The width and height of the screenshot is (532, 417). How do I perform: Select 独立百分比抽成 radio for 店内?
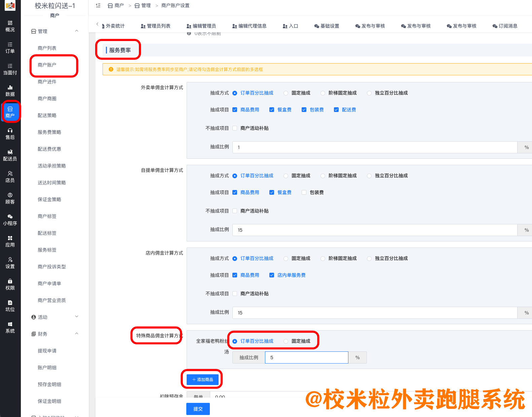tap(369, 259)
